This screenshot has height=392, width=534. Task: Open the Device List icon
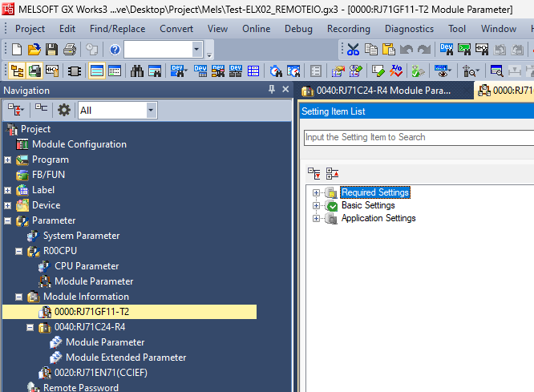(200, 71)
